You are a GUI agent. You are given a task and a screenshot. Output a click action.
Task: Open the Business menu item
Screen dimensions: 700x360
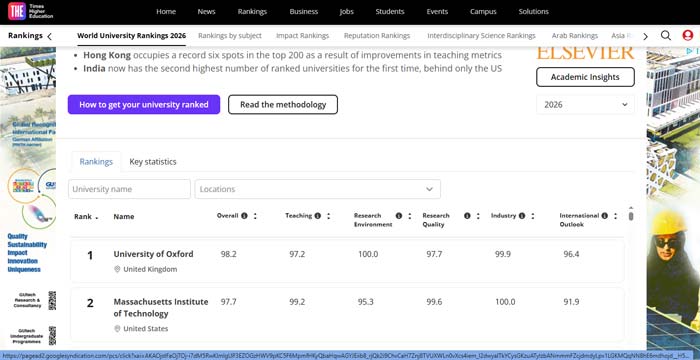(304, 12)
